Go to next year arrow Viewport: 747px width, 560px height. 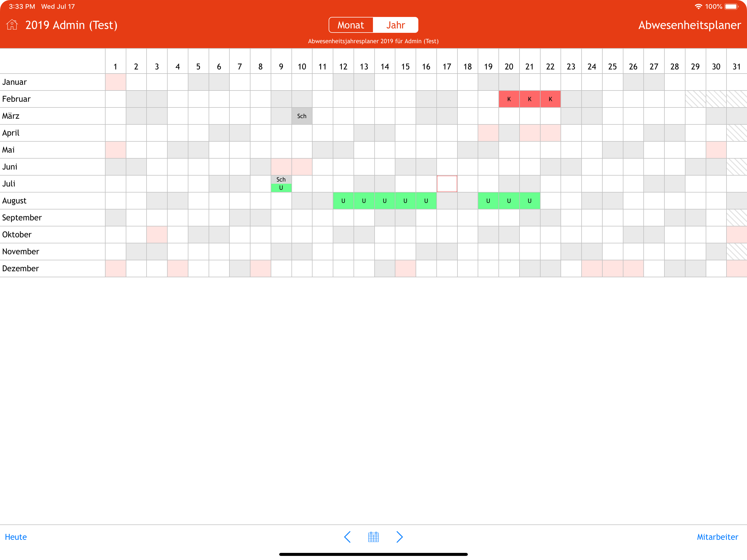coord(399,537)
